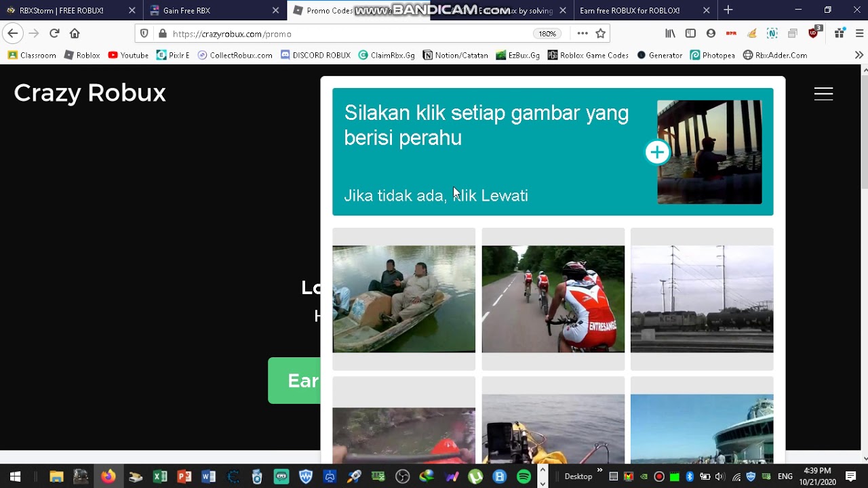Open Spotify from the taskbar
The width and height of the screenshot is (868, 488).
tap(524, 476)
